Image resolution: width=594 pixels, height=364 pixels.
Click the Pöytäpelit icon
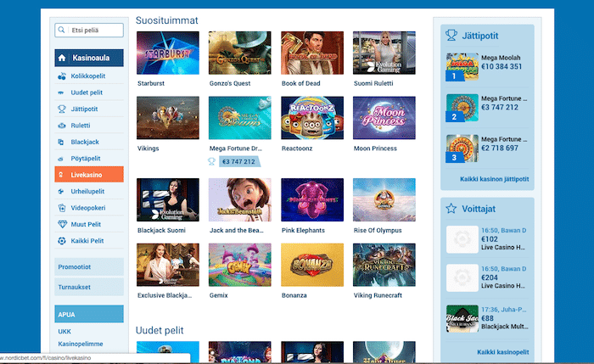point(60,159)
